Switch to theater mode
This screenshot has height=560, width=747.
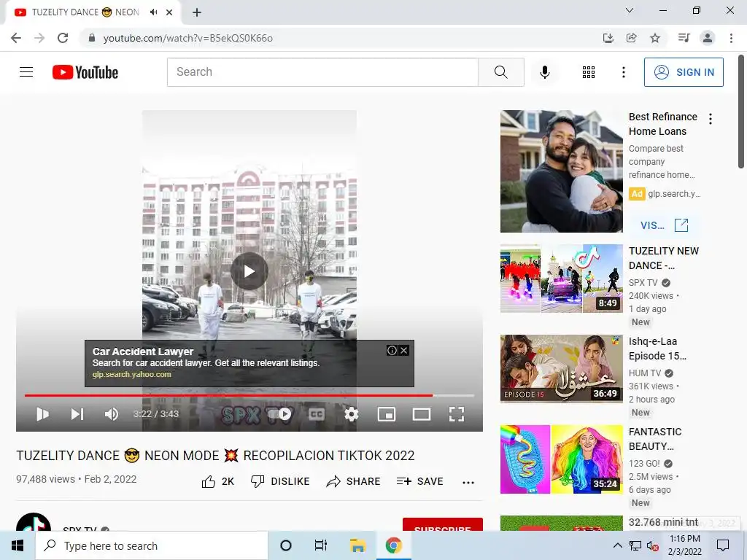[422, 414]
